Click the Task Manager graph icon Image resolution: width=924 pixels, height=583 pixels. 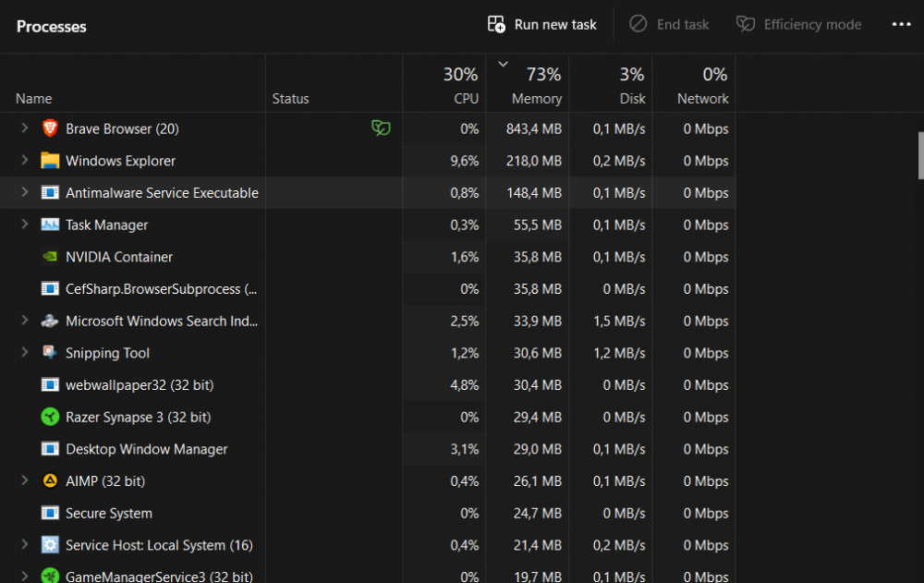(50, 225)
